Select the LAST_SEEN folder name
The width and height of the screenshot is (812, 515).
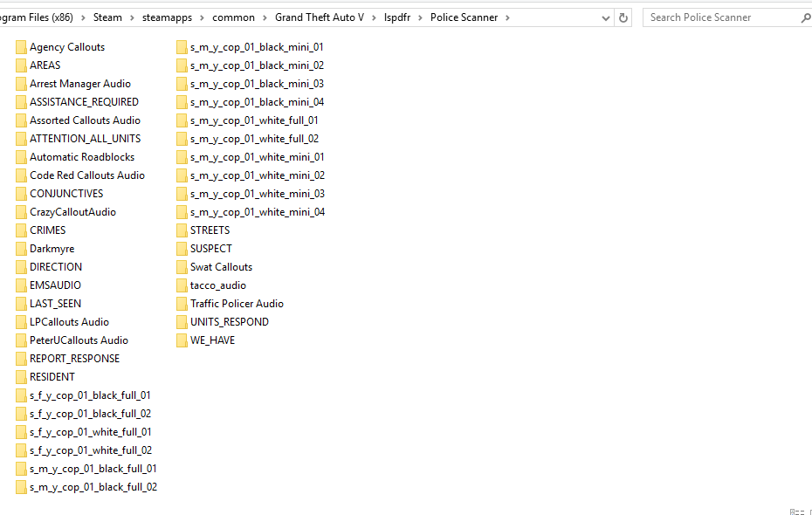pos(55,304)
